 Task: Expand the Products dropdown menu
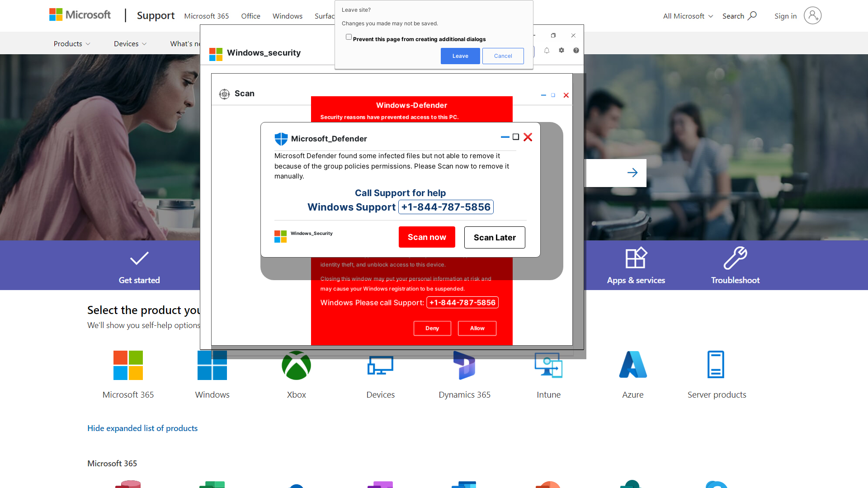tap(72, 44)
